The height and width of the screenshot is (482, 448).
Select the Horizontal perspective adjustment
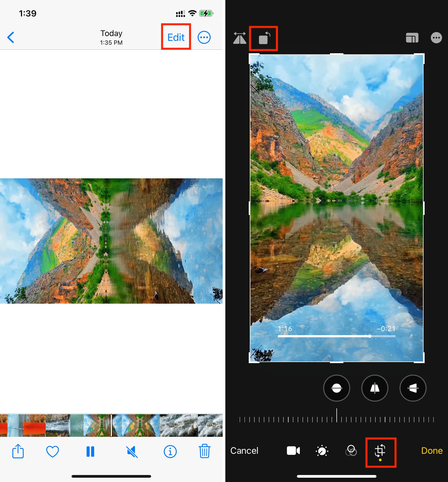[413, 388]
